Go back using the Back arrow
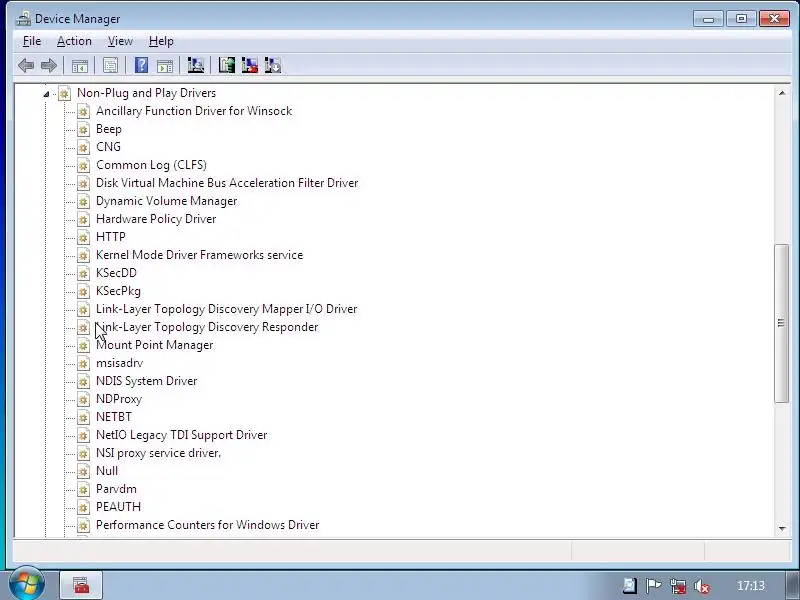 pos(26,65)
